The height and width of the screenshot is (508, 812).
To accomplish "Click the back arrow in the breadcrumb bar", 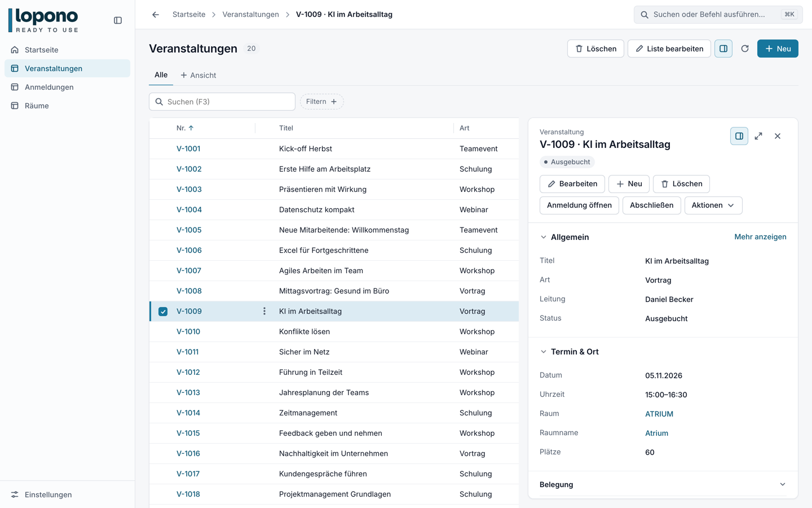I will [x=156, y=15].
